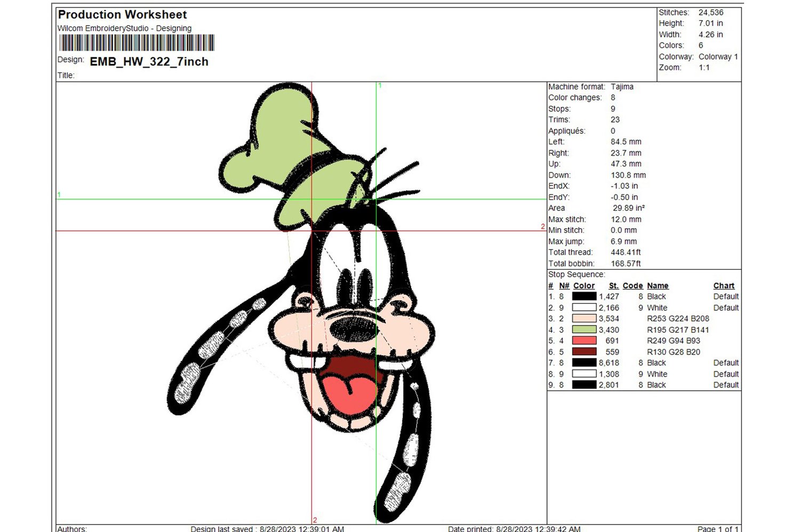Click the "Color changes:" label
This screenshot has width=800, height=532.
pos(575,98)
